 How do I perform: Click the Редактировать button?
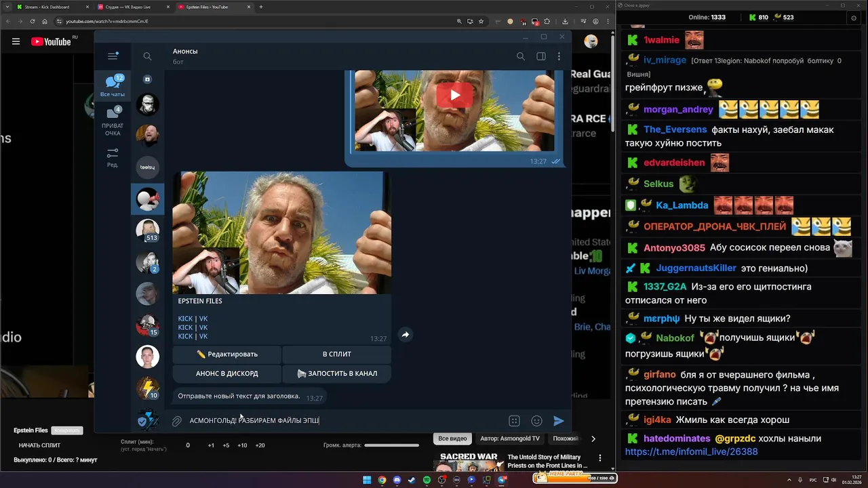pos(226,354)
